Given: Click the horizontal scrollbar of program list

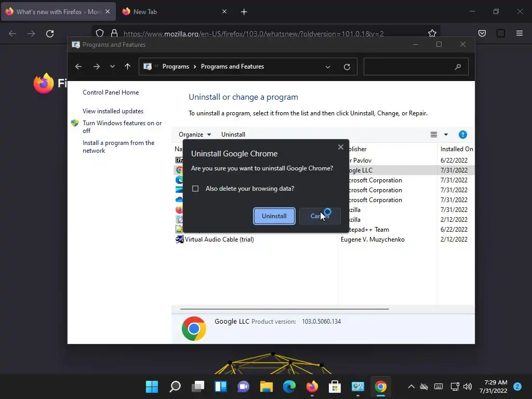Looking at the screenshot, I should coord(284,309).
